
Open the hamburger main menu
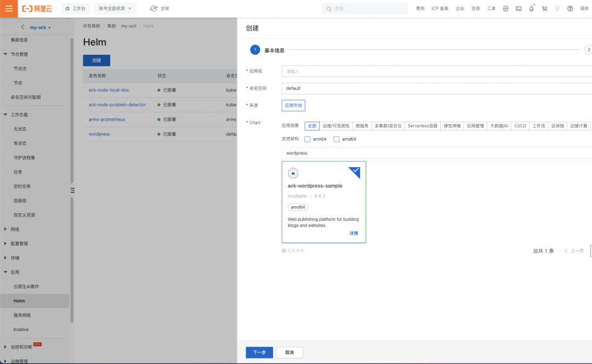[9, 8]
